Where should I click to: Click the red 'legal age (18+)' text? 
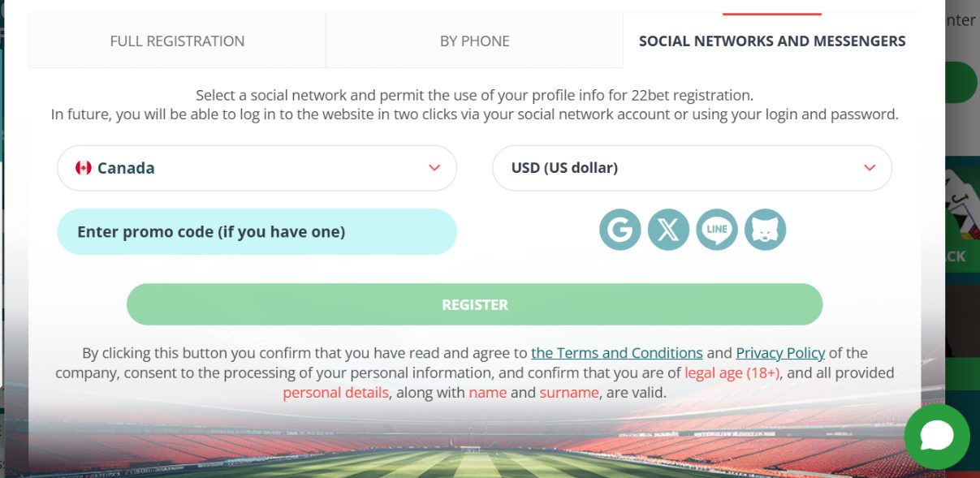coord(732,373)
